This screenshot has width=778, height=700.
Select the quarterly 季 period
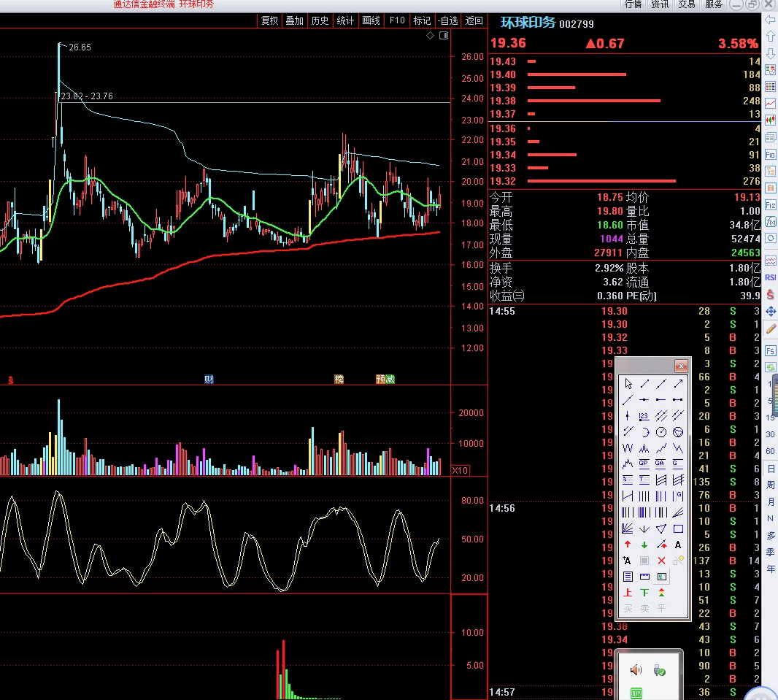point(770,552)
